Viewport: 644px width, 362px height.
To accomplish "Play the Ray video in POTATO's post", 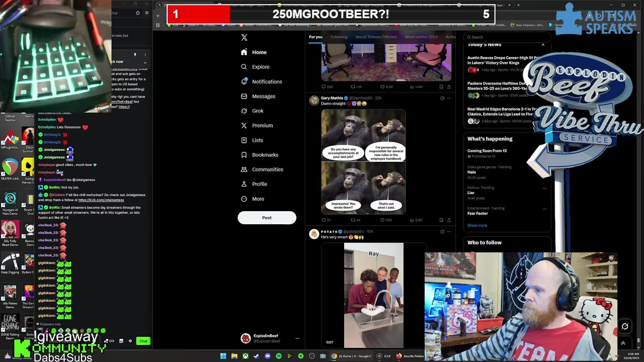I will tap(373, 295).
